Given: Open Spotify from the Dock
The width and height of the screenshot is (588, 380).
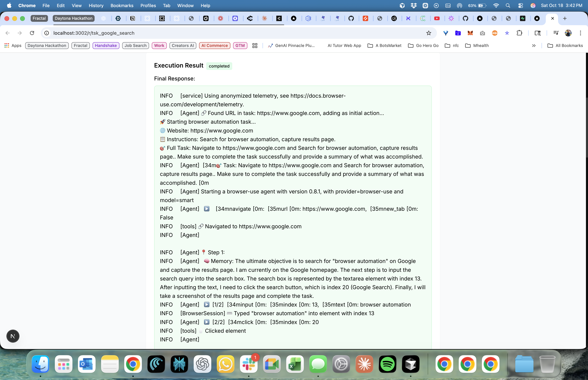Looking at the screenshot, I should pos(387,364).
